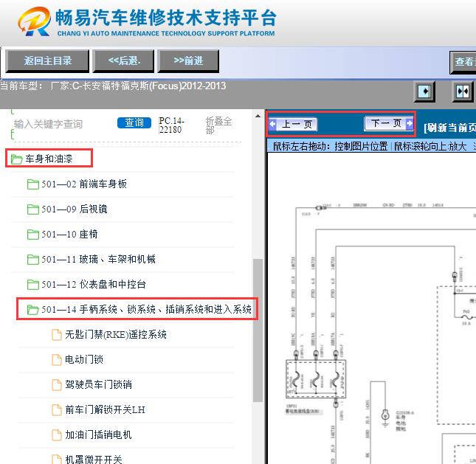Click the 车身和油漆 open folder icon
This screenshot has height=464, width=476.
point(16,159)
